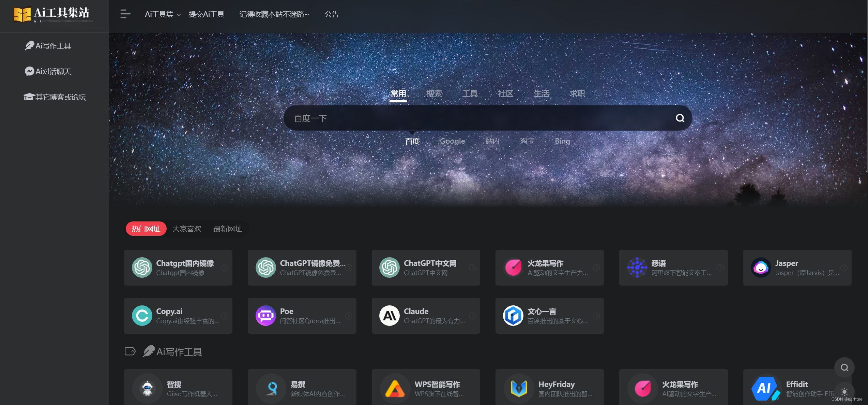Click the pen icon for Ai写作工具 sidebar entry
This screenshot has width=868, height=405.
29,45
